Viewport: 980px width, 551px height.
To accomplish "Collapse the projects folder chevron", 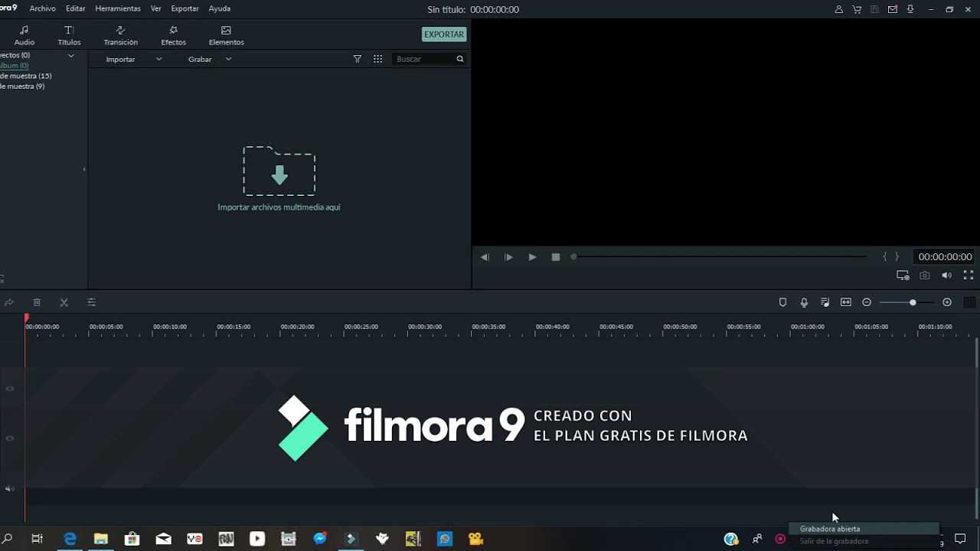I will [x=71, y=55].
